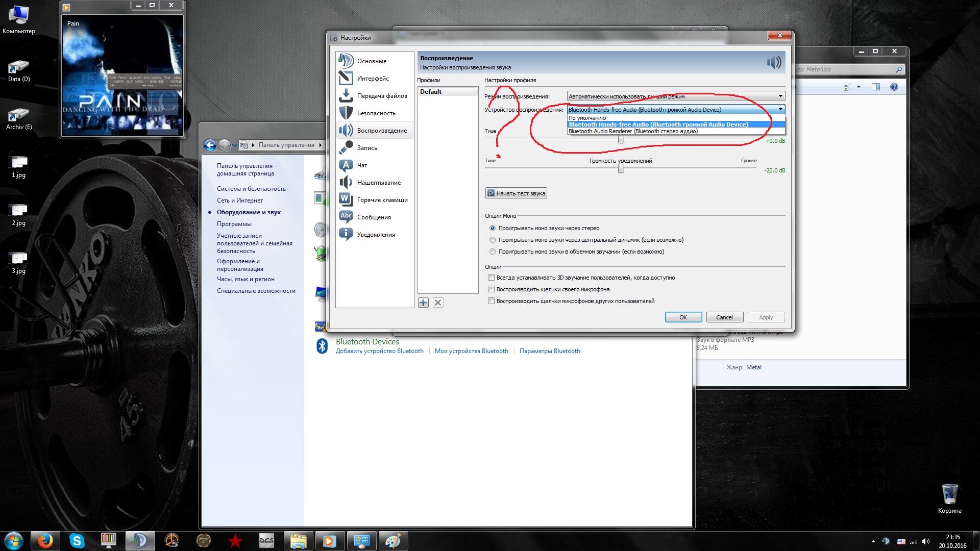Open Skype from taskbar
This screenshot has height=551, width=980.
(77, 541)
